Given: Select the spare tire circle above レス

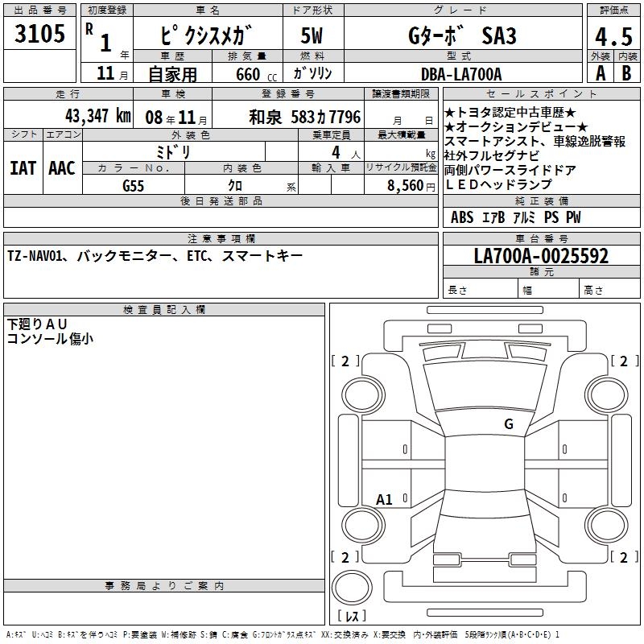Looking at the screenshot, I should point(352,588).
